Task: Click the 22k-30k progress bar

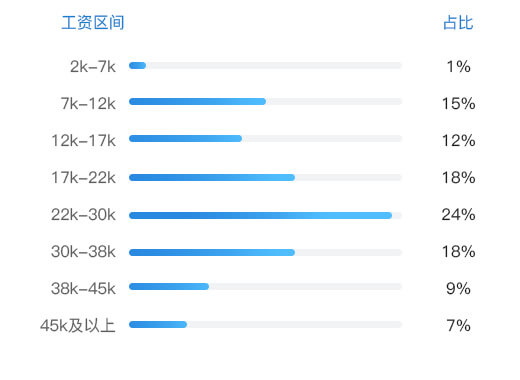Action: pos(265,215)
